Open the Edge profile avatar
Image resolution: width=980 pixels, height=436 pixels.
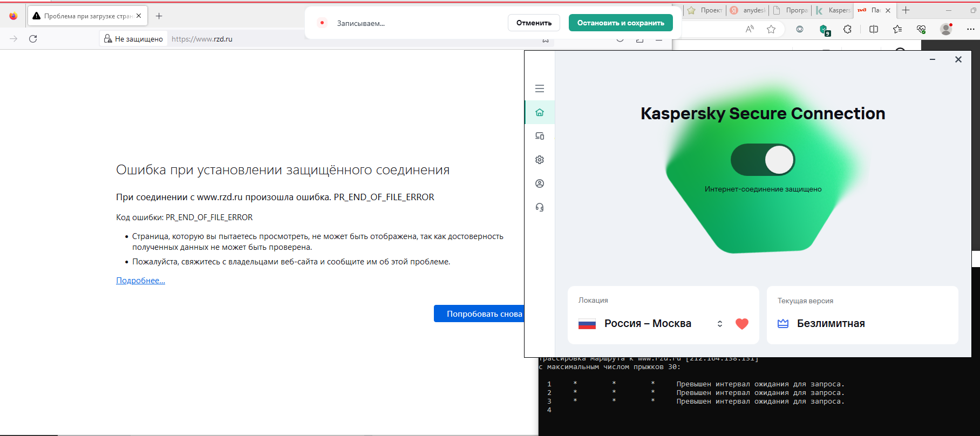point(946,29)
